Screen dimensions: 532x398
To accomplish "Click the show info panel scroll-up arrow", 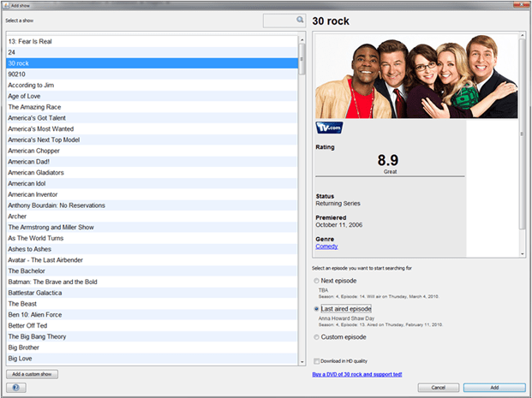I will click(523, 36).
